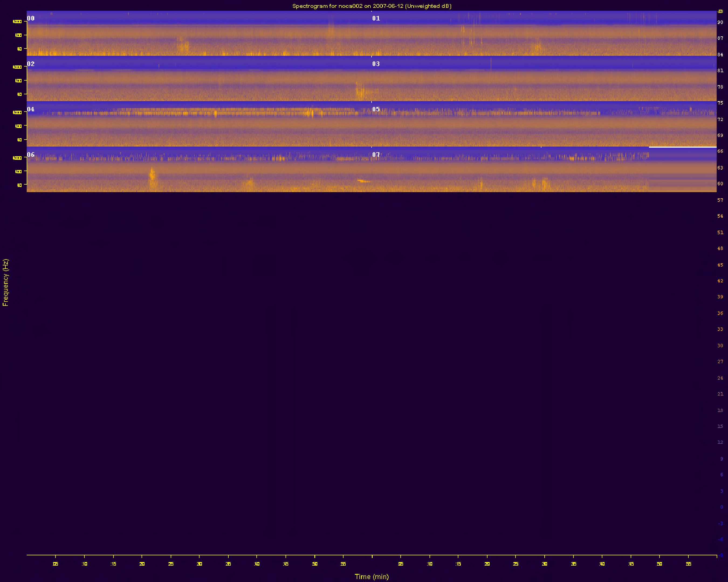Click the 75 value on the dB scale
Screen dimensions: 728x582
tap(720, 103)
